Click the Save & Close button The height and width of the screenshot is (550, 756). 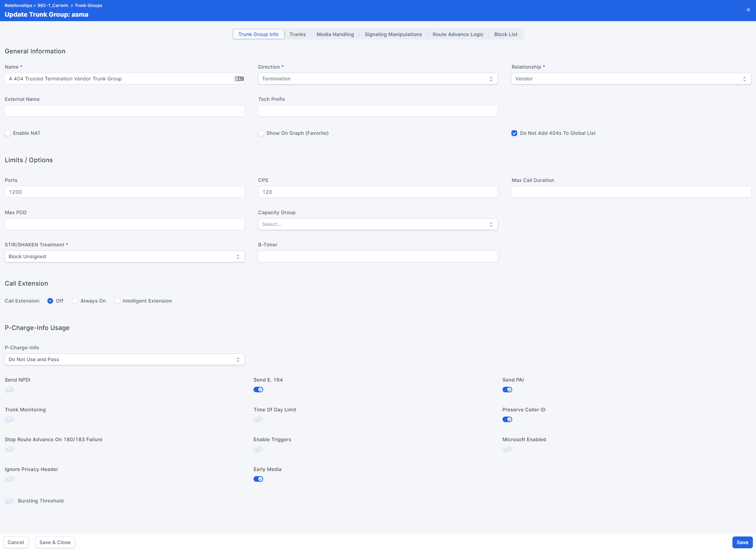55,542
